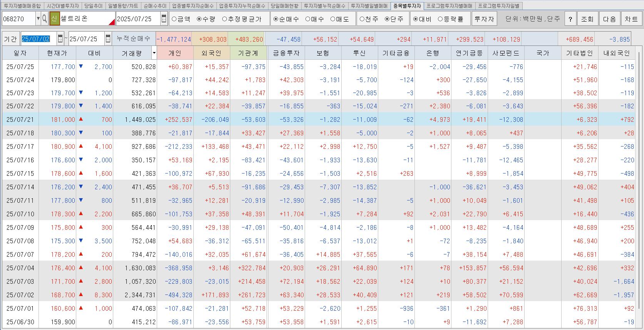Switch to 투자자별매매종합 tab
This screenshot has width=644, height=330.
pos(22,6)
